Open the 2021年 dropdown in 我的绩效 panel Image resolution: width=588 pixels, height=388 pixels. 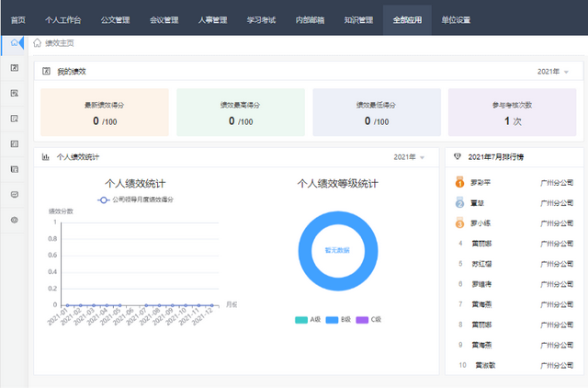553,71
